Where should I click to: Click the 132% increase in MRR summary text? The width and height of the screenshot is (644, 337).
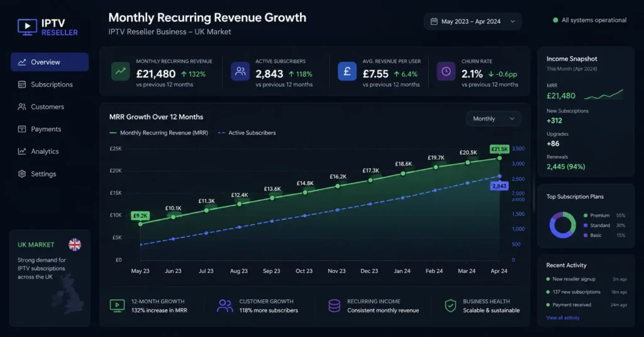point(159,311)
